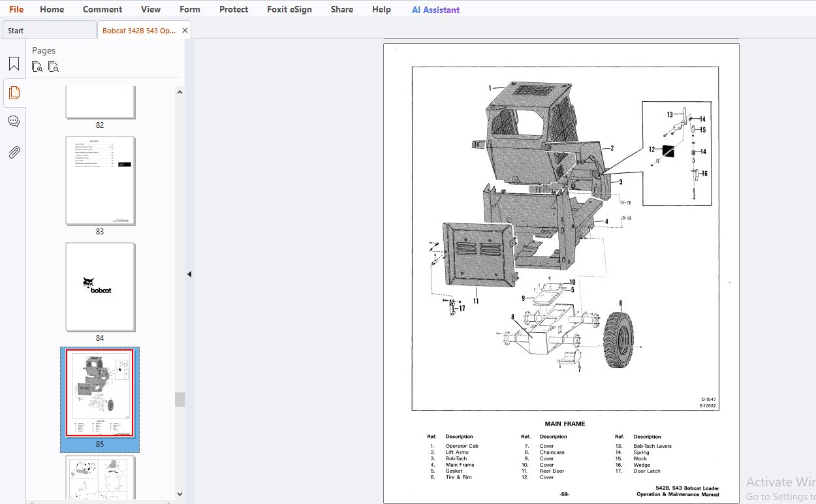Open the Foxit eSign tab
816x504 pixels.
pyautogui.click(x=289, y=9)
